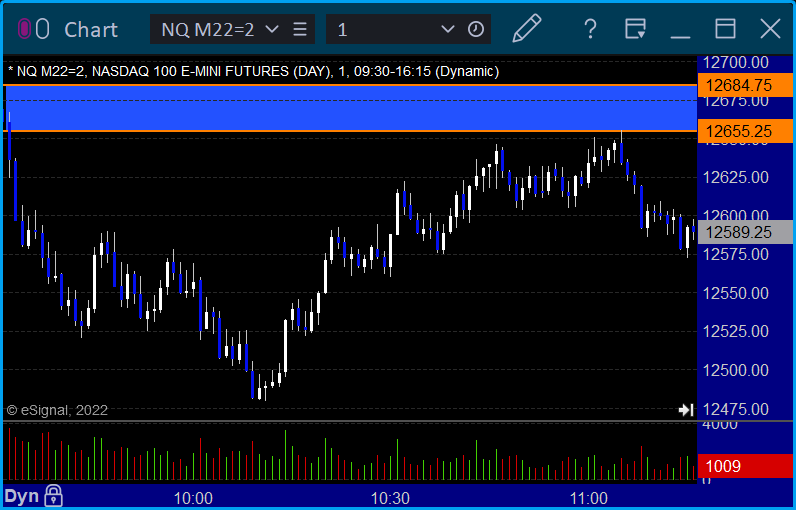The image size is (796, 510).
Task: Click the 12625.00 price axis label
Action: [x=735, y=178]
